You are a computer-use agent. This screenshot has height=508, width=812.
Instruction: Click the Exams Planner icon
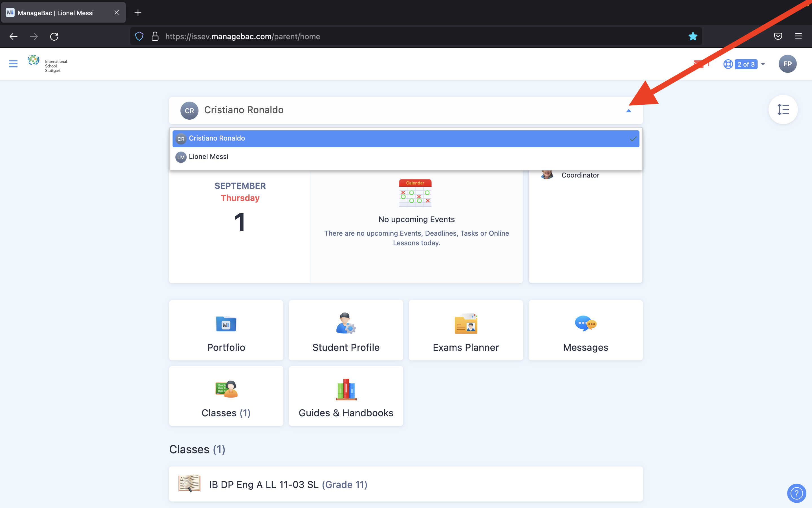(466, 323)
